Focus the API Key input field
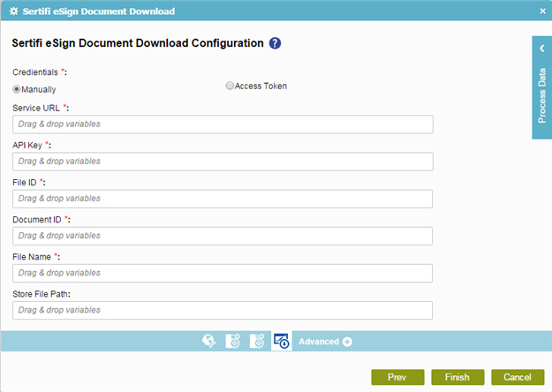This screenshot has width=552, height=392. pyautogui.click(x=223, y=162)
